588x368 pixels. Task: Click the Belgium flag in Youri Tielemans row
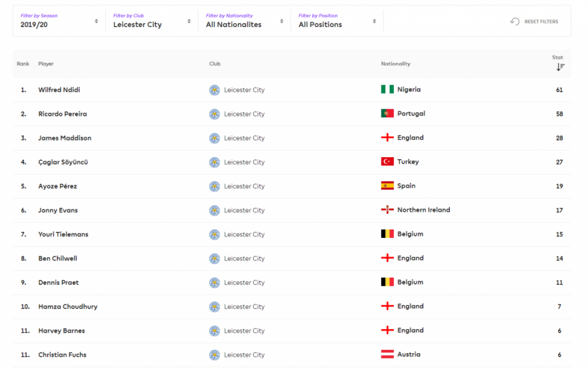click(x=387, y=234)
